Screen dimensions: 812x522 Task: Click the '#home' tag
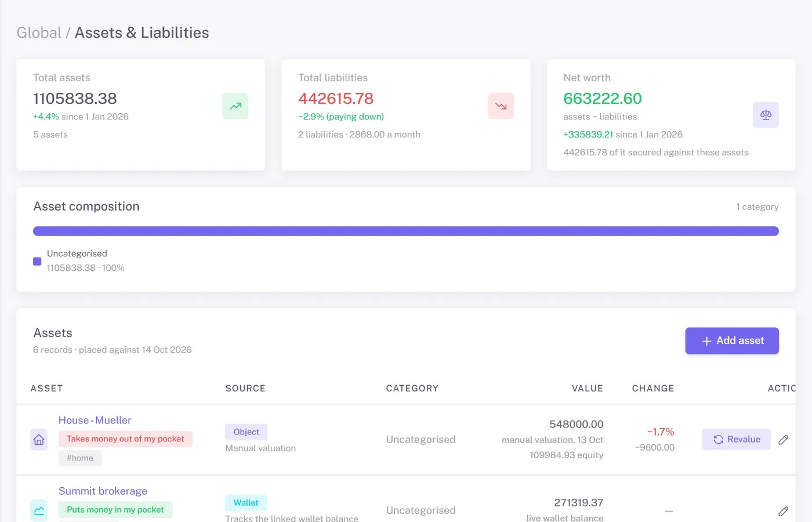(80, 458)
